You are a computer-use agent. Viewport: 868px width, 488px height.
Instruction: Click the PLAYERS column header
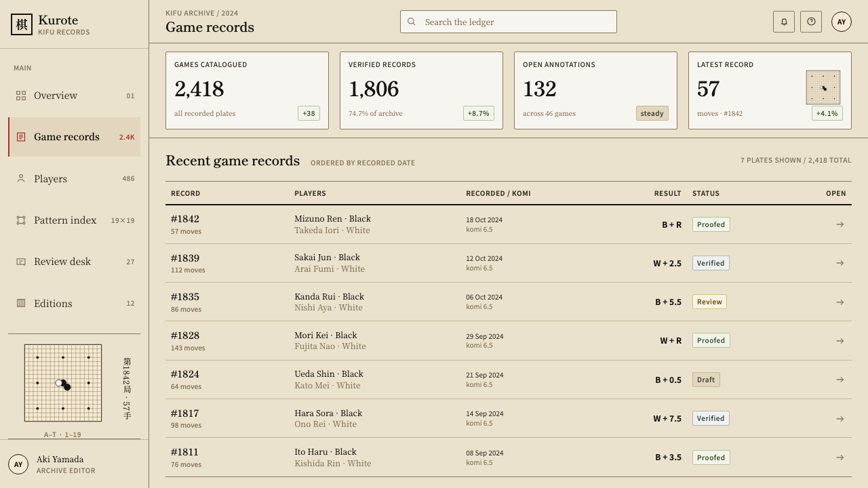click(310, 193)
